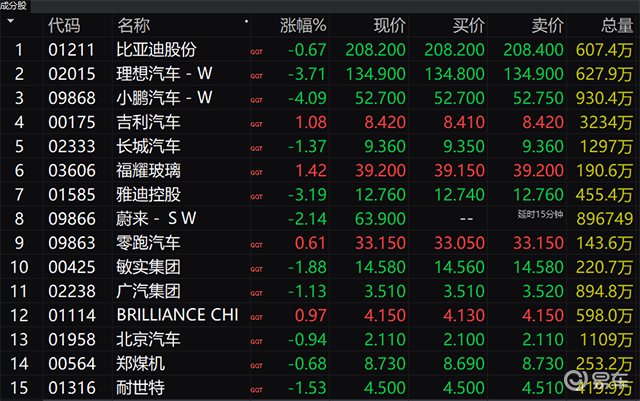Sort by the 卖价 column header
640x401 pixels.
547,25
